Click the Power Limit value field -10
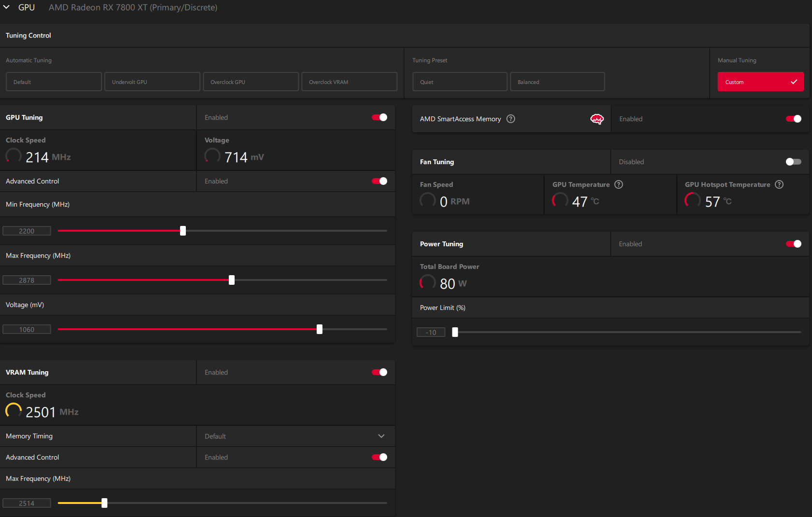This screenshot has width=812, height=517. point(431,332)
